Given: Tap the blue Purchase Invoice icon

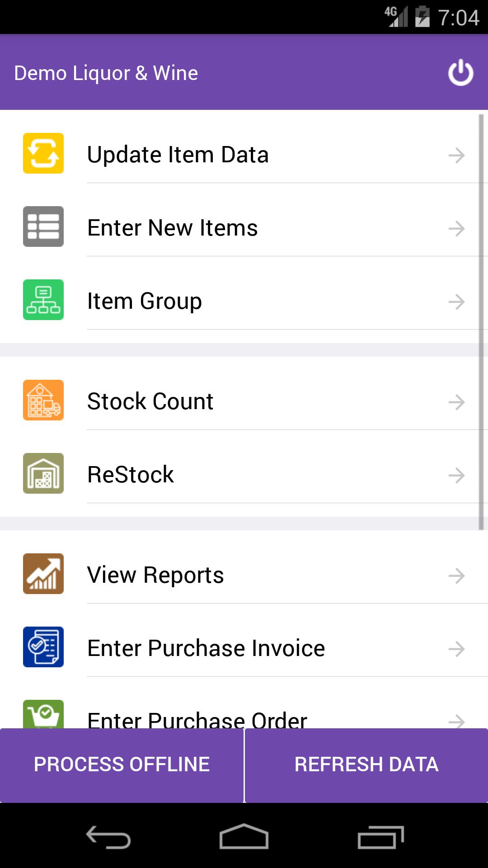Looking at the screenshot, I should 43,647.
